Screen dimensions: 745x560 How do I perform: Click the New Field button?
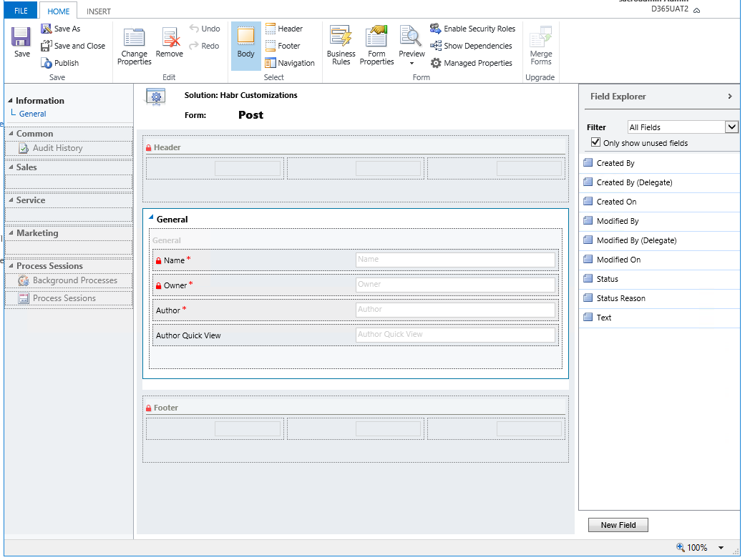[618, 524]
